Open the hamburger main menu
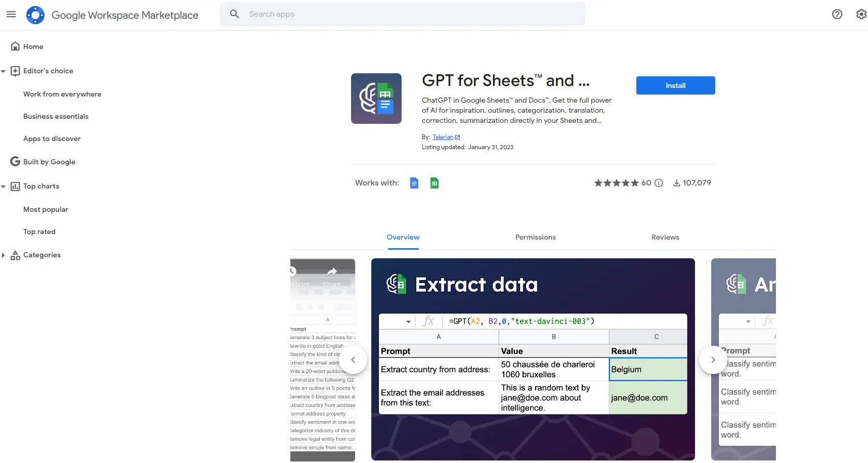868x463 pixels. point(11,15)
